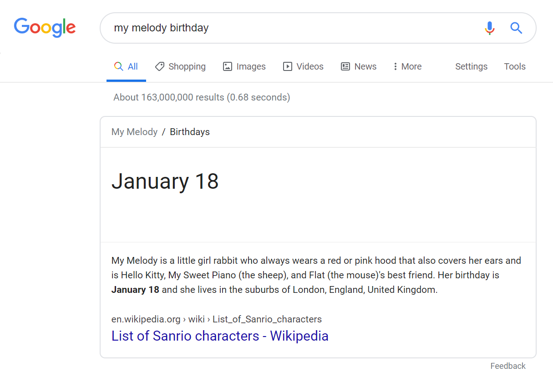Click the Videos play icon
Viewport: 553px width, 392px height.
pyautogui.click(x=288, y=66)
